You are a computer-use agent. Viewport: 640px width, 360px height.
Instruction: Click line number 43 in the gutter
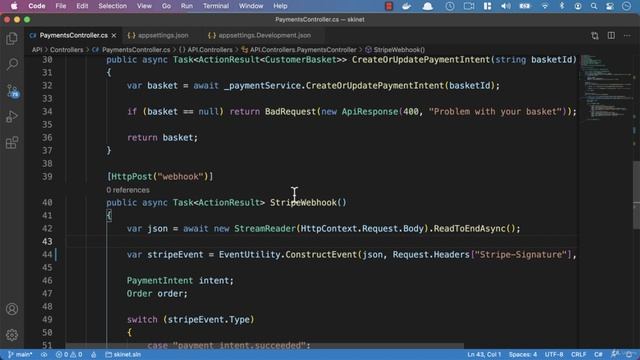tap(47, 241)
